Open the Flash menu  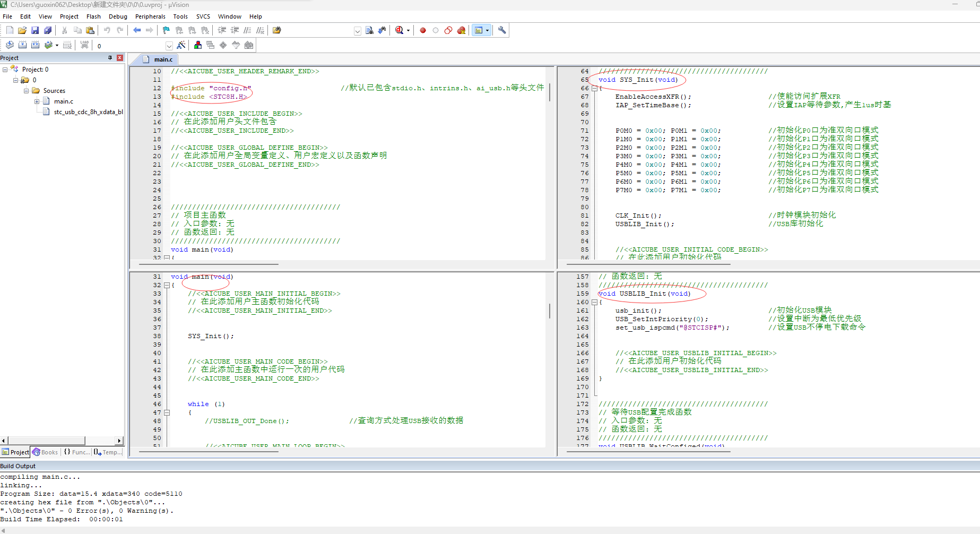point(93,16)
